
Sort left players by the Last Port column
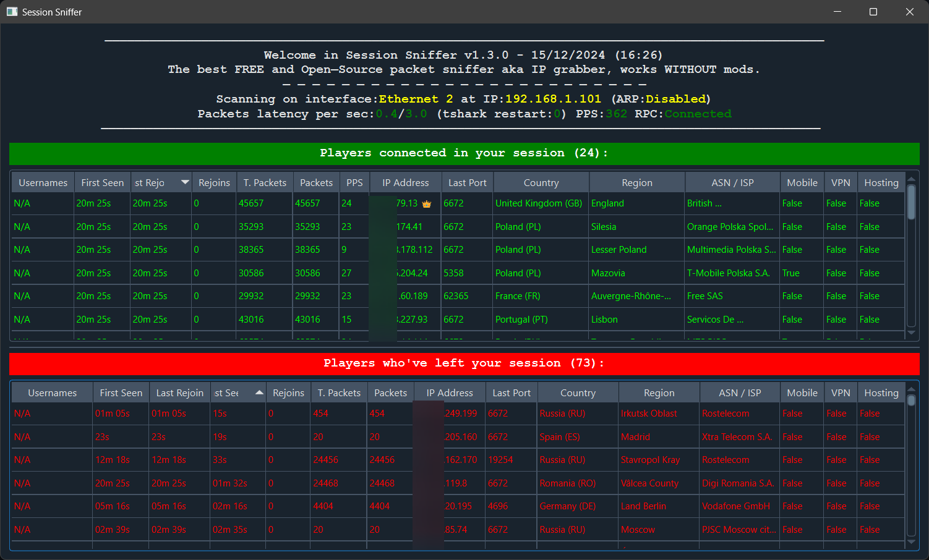(x=511, y=392)
